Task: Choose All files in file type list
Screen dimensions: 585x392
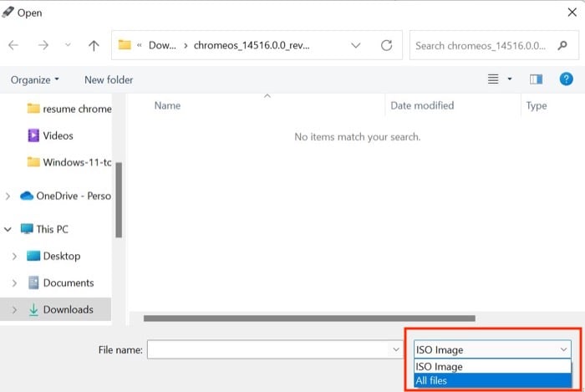Action: click(492, 381)
